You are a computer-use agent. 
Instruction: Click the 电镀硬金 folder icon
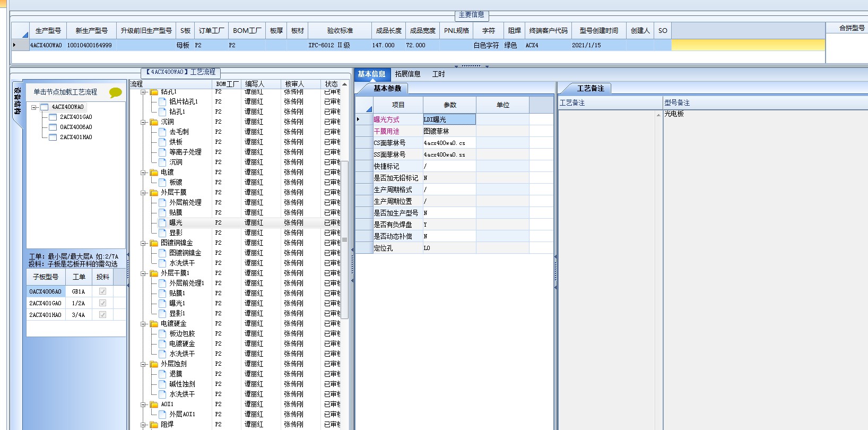tap(154, 324)
